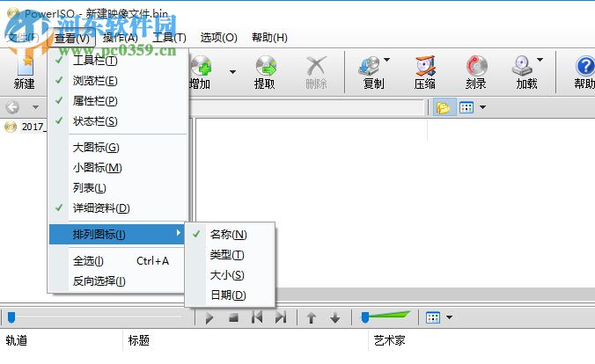Image resolution: width=595 pixels, height=364 pixels.
Task: Click the stop button in audio controls
Action: pos(234,317)
